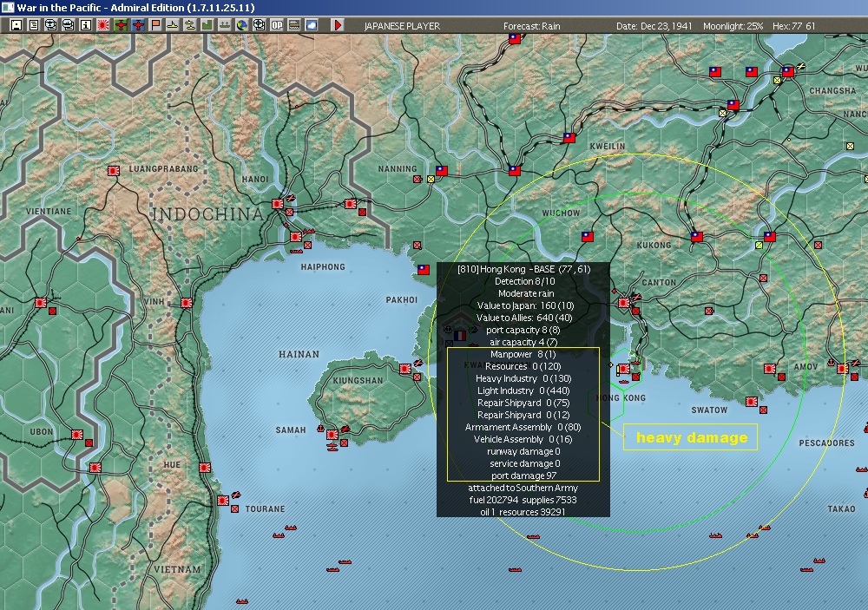The width and height of the screenshot is (868, 610).
Task: Select the Swatow base icon
Action: pyautogui.click(x=751, y=402)
